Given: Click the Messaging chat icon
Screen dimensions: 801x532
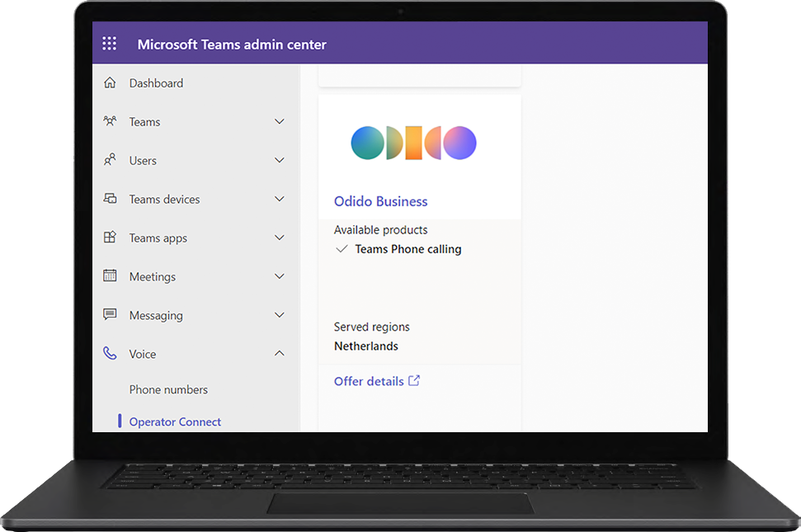Looking at the screenshot, I should click(x=110, y=314).
